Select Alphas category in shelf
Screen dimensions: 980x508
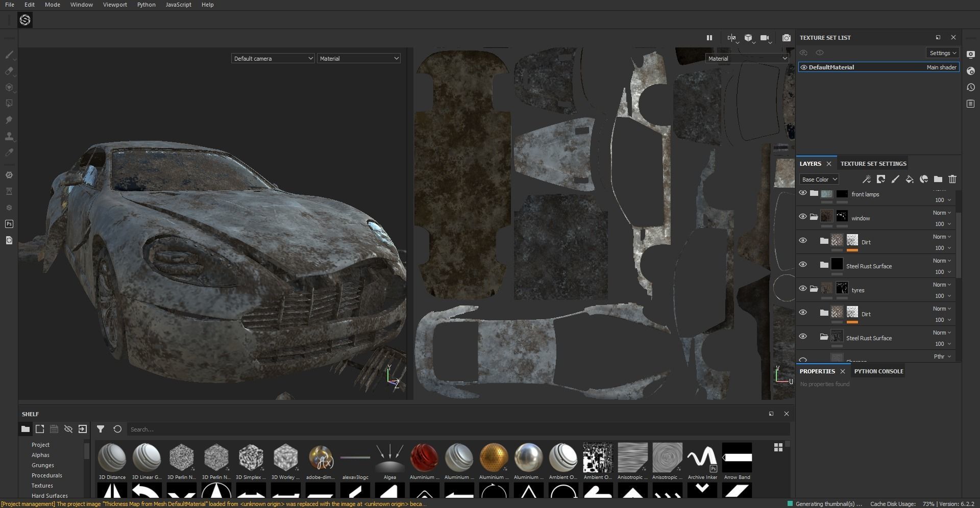(x=40, y=455)
